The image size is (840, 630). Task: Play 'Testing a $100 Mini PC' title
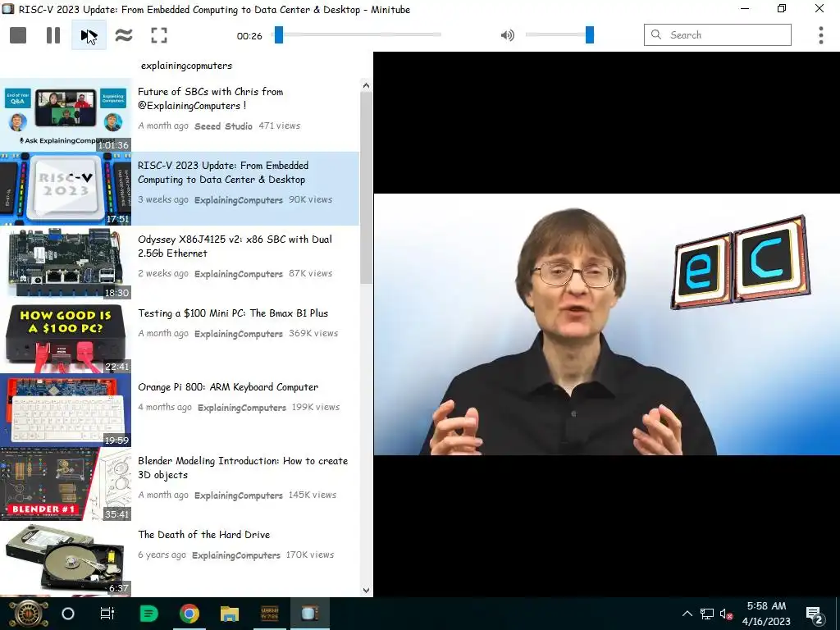click(x=232, y=313)
